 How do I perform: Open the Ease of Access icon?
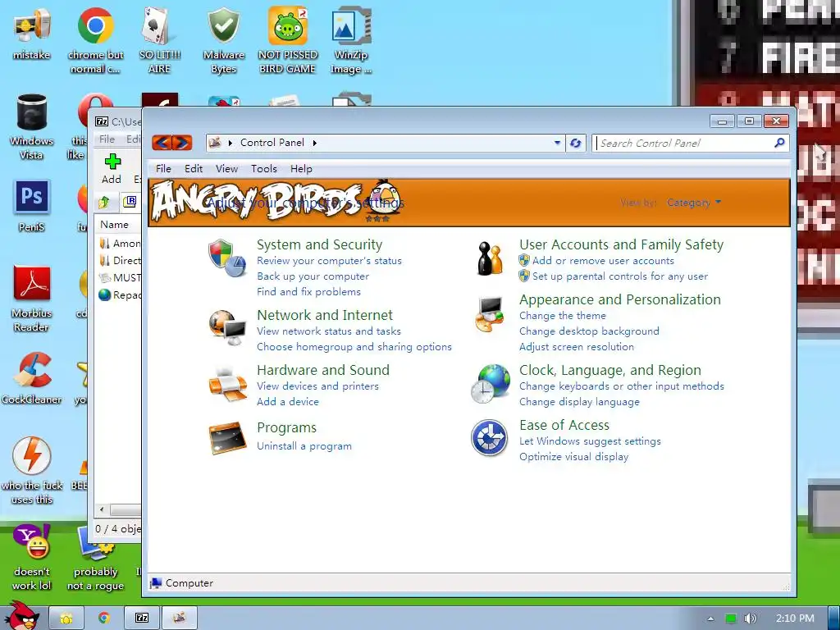pos(489,438)
